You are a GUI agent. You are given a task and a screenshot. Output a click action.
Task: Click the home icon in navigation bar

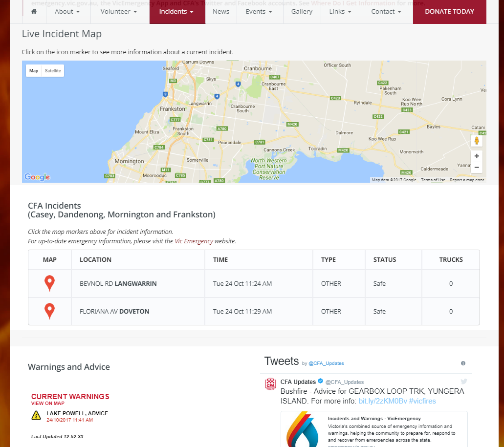coord(34,11)
